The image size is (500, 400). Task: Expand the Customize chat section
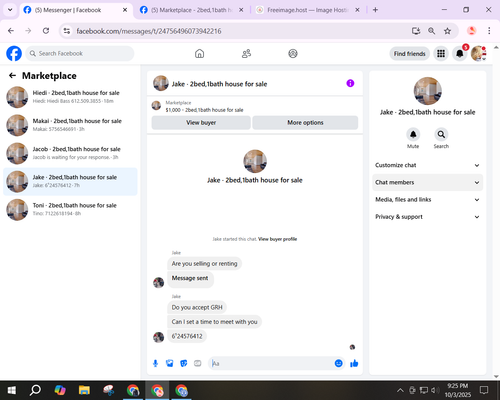428,165
